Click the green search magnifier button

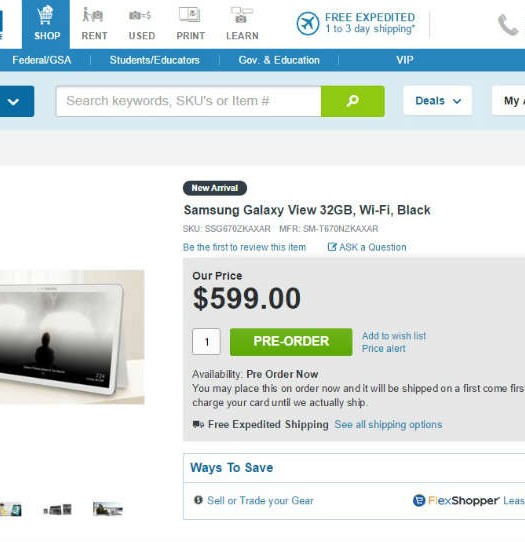click(353, 101)
